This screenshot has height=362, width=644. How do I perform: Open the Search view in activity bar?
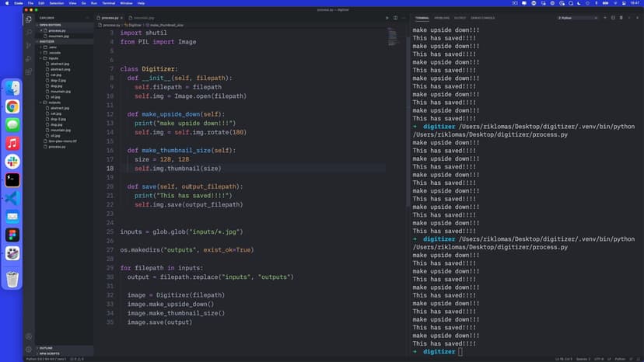(29, 32)
